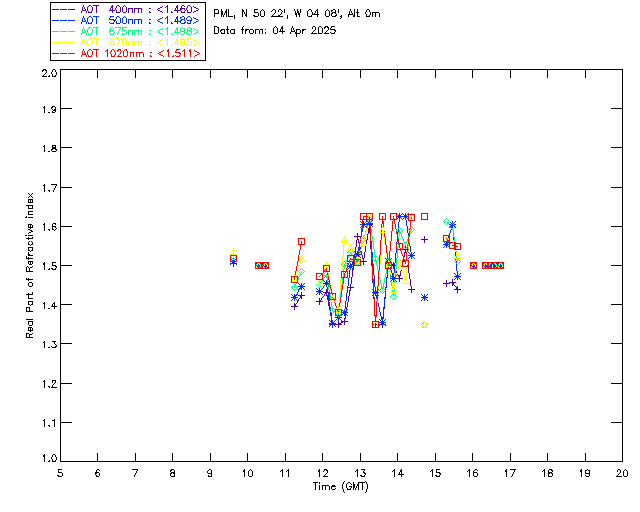The image size is (640, 512).
Task: Click the 1.1 y-axis tick label
Action: click(49, 423)
